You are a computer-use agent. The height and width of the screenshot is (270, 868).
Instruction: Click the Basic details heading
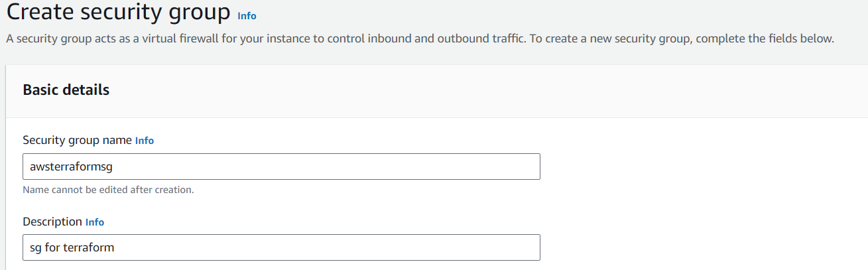pyautogui.click(x=66, y=90)
